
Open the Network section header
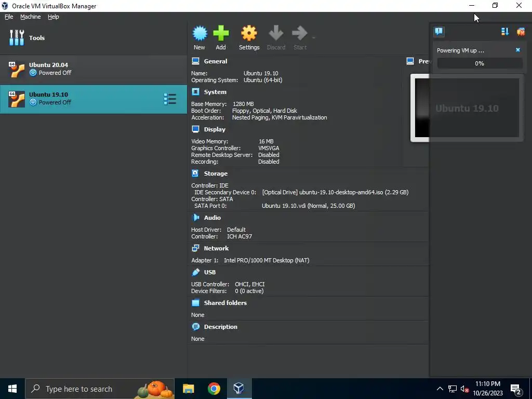(x=216, y=248)
